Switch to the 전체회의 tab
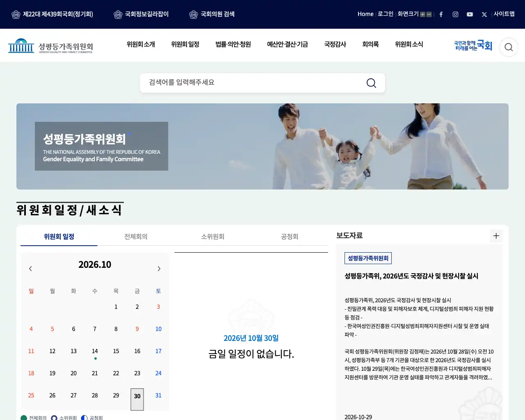This screenshot has width=525, height=420. click(136, 237)
